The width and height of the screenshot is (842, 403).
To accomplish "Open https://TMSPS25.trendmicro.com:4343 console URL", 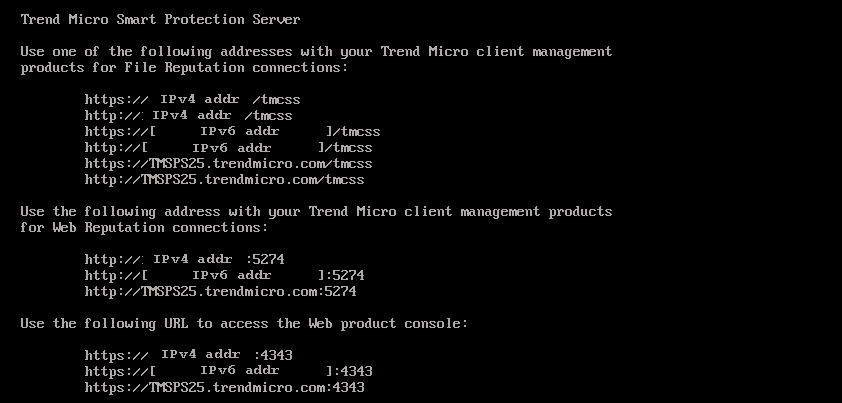I will click(x=224, y=387).
